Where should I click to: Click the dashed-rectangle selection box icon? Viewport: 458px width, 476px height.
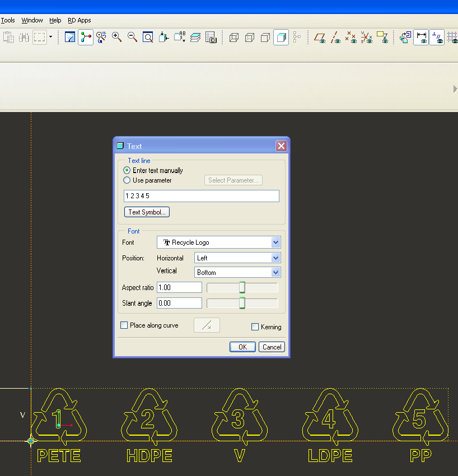[40, 38]
